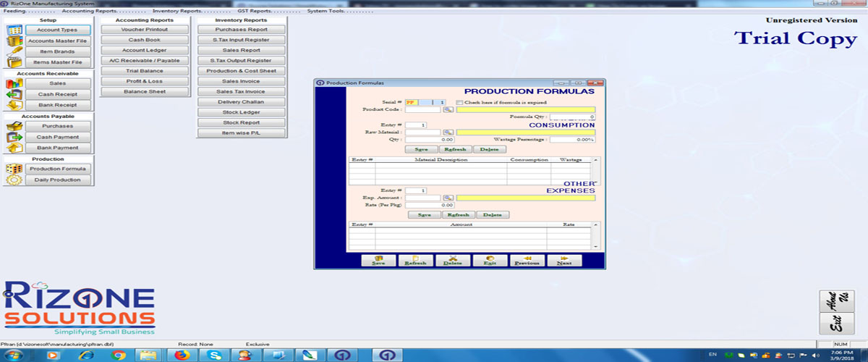Viewport: 868px width, 362px height.
Task: Click Delete in the Other Expenses section
Action: click(x=493, y=215)
